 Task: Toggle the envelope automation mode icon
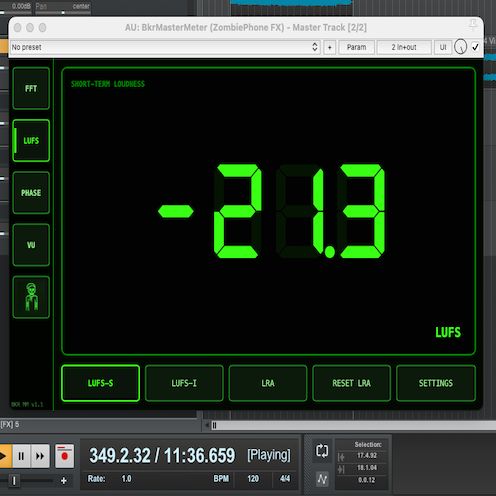point(322,479)
